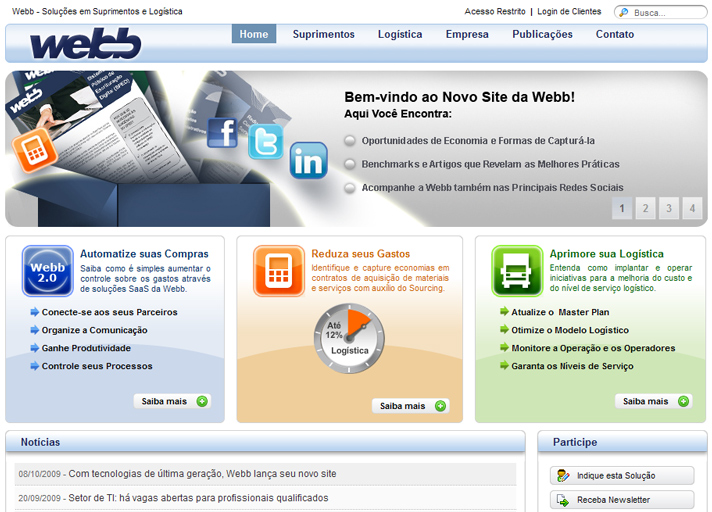Click blue arrow beside Organize a Comunicação

(x=35, y=330)
